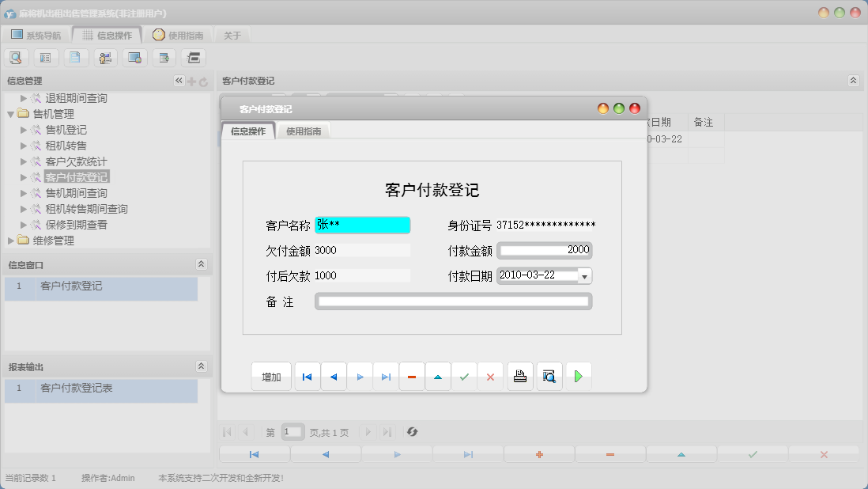Click the report list icon on the toolbar
The image size is (868, 489).
[46, 57]
